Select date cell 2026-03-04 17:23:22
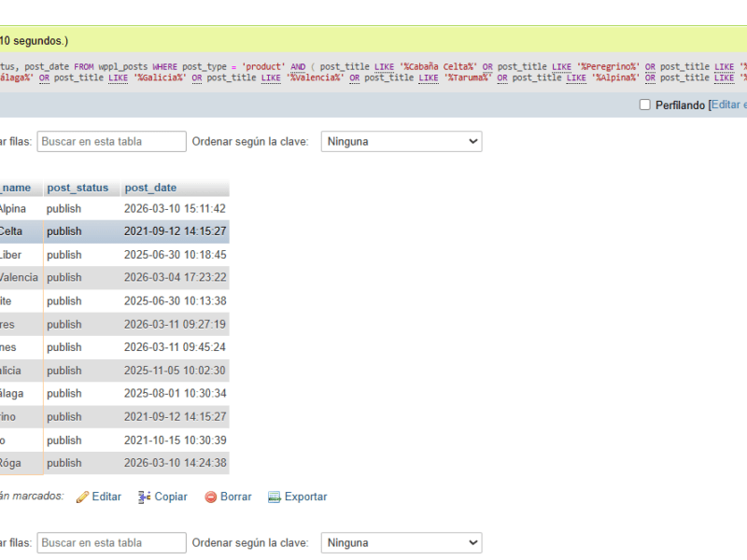This screenshot has height=560, width=747. tap(175, 277)
